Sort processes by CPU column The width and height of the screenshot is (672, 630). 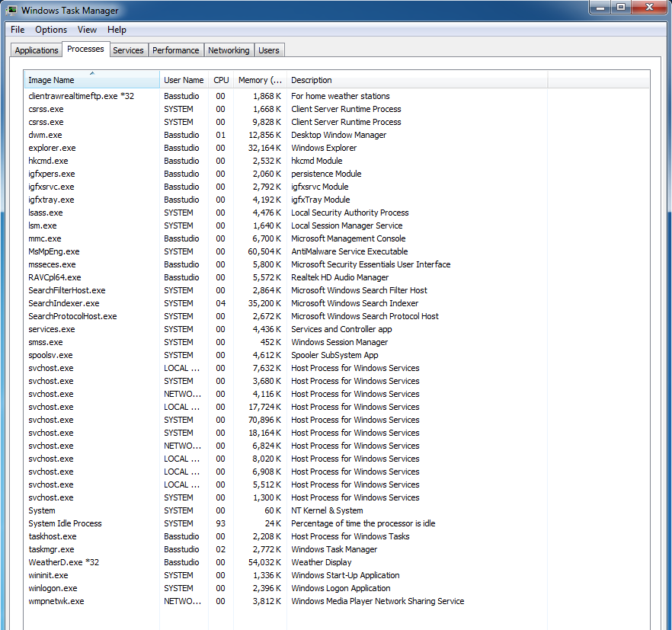point(221,80)
